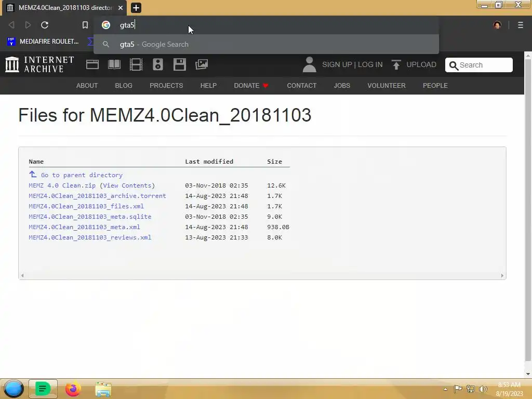Click the network tray icon
The height and width of the screenshot is (399, 532).
coord(471,389)
